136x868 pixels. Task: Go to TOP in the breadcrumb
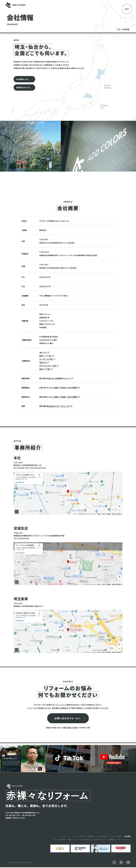tap(118, 29)
